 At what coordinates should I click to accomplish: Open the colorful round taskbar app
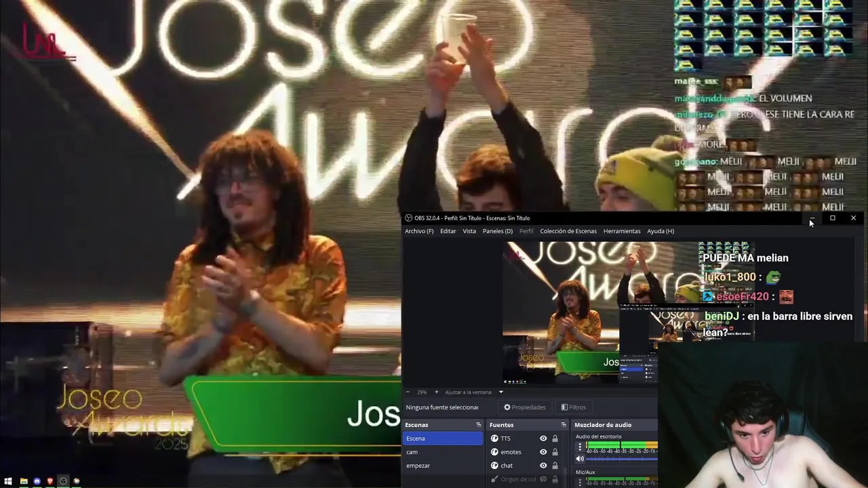pos(77,481)
